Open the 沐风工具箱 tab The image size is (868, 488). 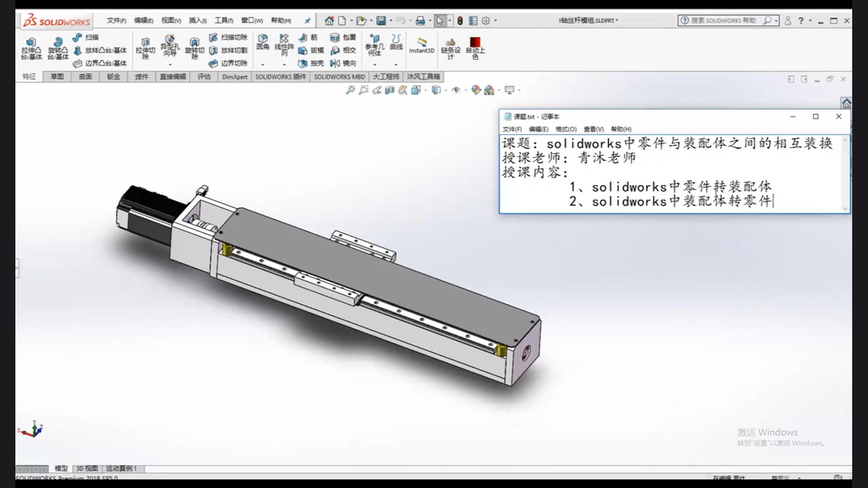[x=423, y=77]
